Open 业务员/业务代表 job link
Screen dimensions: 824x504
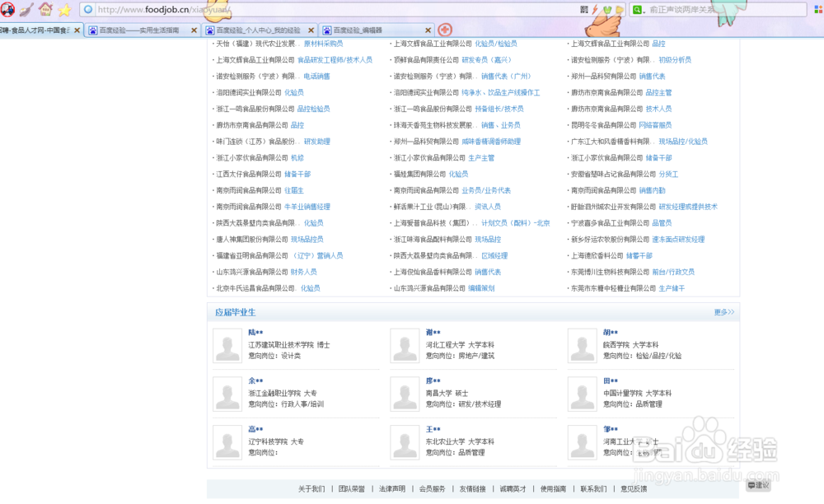click(486, 190)
